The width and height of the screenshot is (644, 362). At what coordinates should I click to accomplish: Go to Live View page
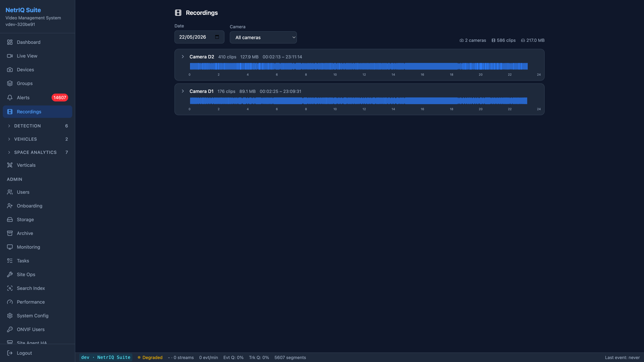[x=37, y=56]
